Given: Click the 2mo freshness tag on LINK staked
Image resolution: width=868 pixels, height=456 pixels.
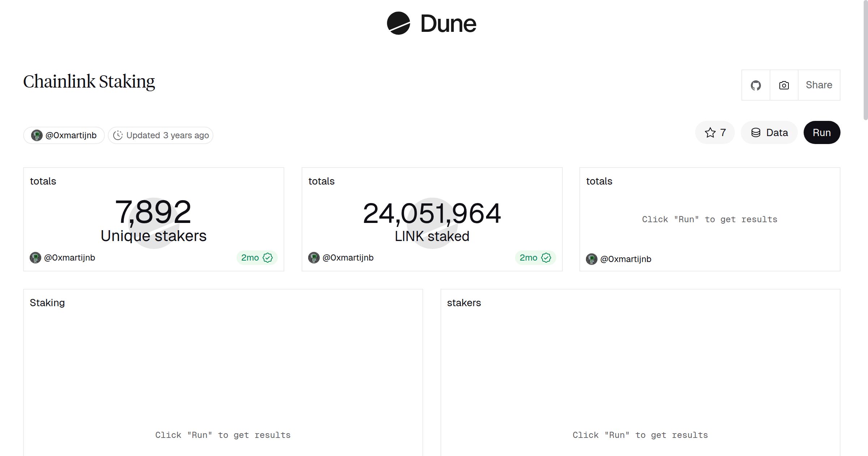Looking at the screenshot, I should [529, 257].
